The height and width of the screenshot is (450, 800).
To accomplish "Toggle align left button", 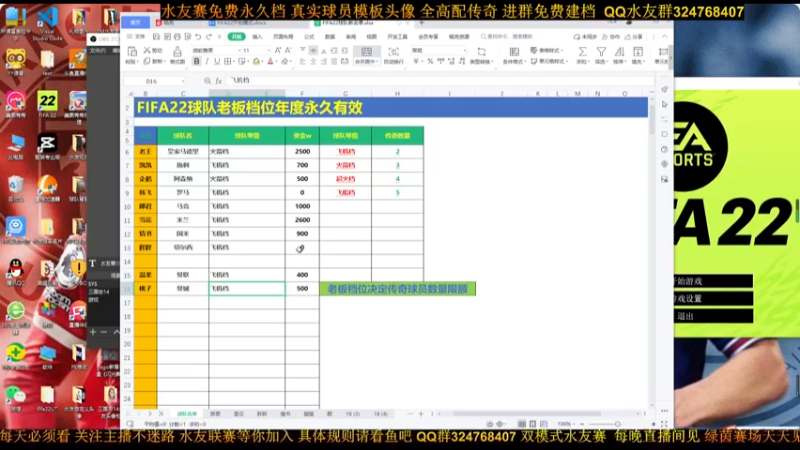I will tap(303, 61).
